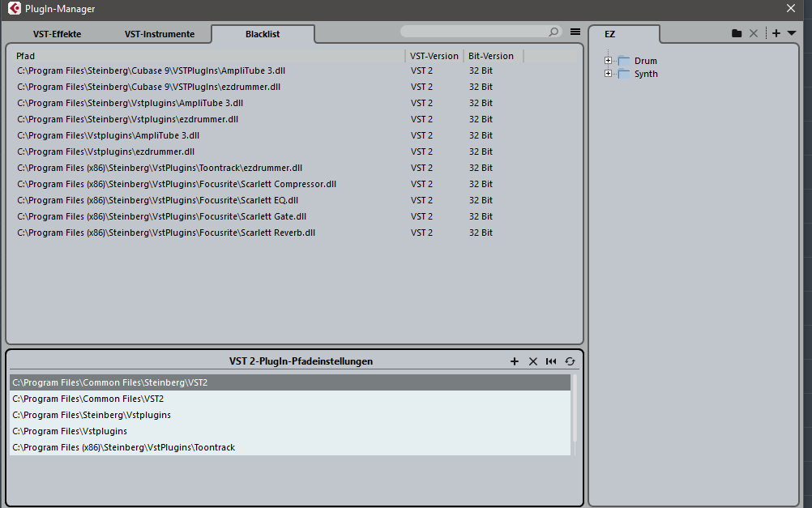Viewport: 812px width, 508px height.
Task: Select path Steinberg\VstPlugins\Toontrack
Action: coord(290,447)
